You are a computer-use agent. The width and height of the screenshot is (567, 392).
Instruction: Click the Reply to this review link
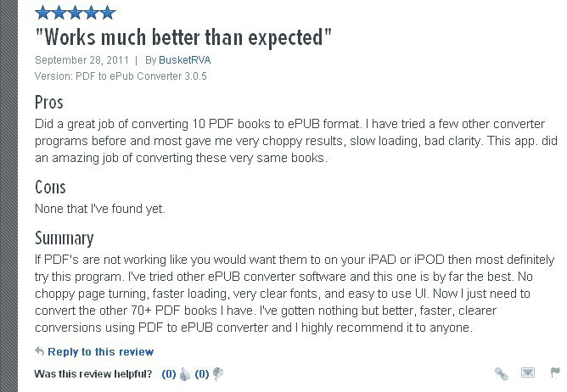coord(100,352)
